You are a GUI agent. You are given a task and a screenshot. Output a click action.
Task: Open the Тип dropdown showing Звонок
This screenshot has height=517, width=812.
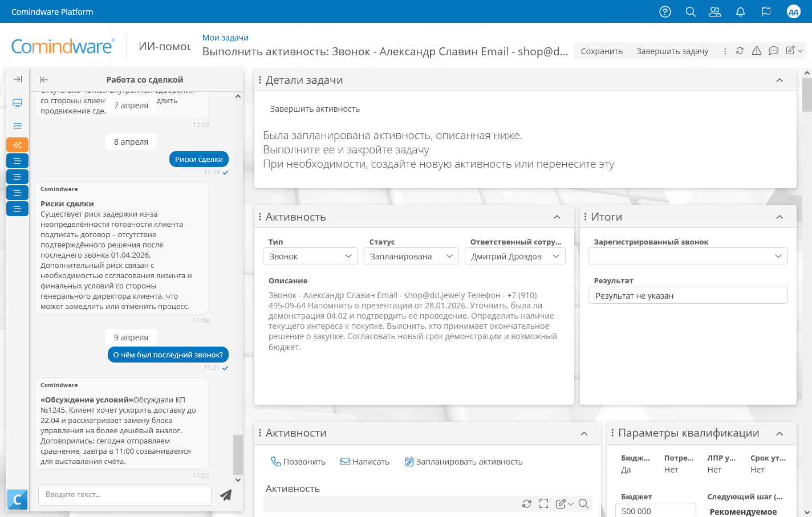coord(310,257)
